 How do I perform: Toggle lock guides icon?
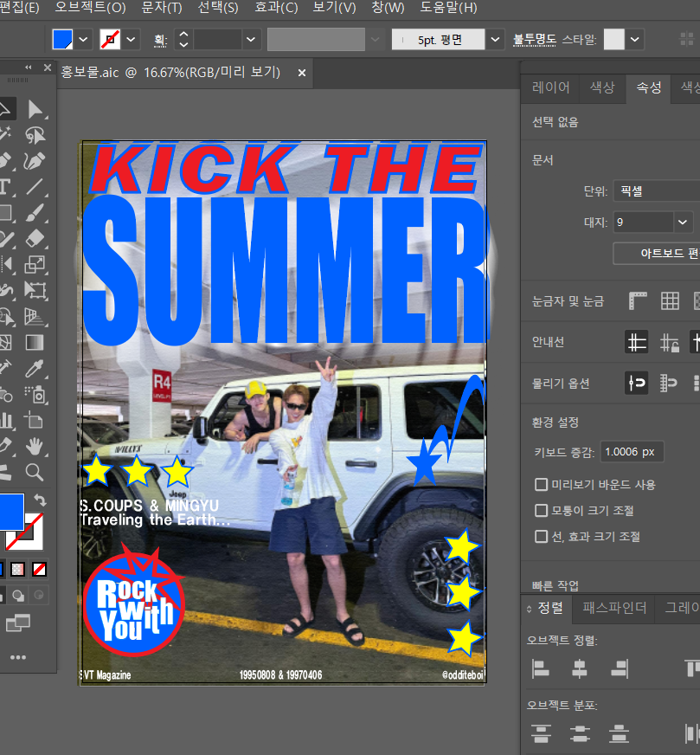pyautogui.click(x=669, y=342)
